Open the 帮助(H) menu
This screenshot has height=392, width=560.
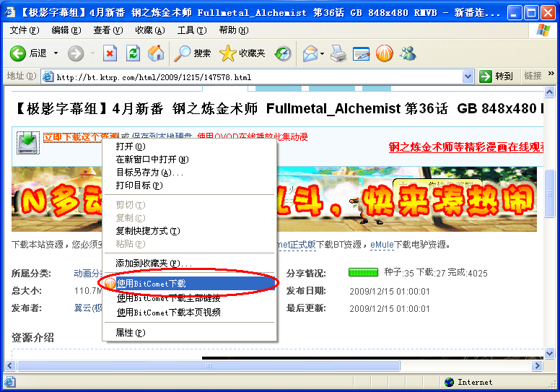pos(234,30)
